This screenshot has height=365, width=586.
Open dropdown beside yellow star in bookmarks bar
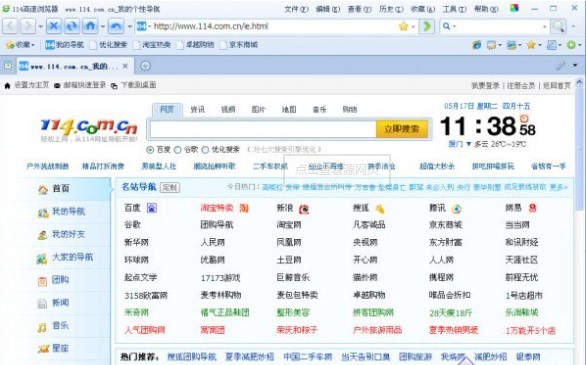pyautogui.click(x=540, y=45)
